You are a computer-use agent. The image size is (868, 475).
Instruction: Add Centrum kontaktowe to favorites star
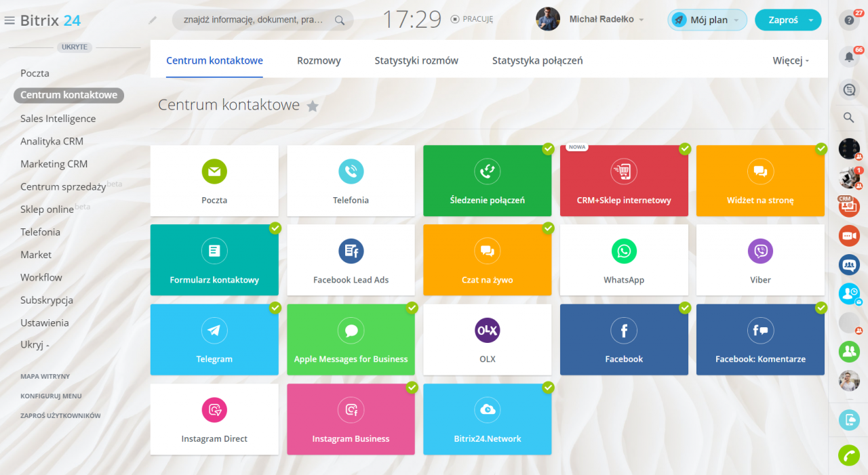[313, 106]
